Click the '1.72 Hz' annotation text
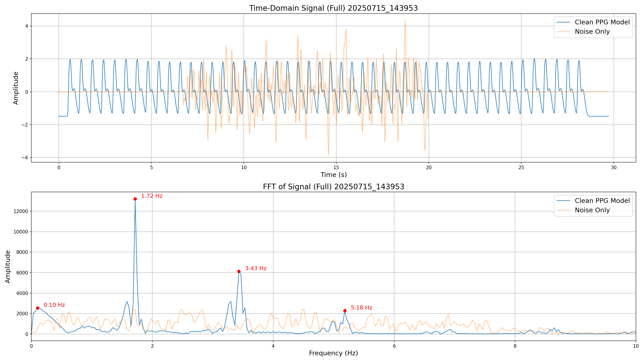644x362 pixels. (152, 196)
